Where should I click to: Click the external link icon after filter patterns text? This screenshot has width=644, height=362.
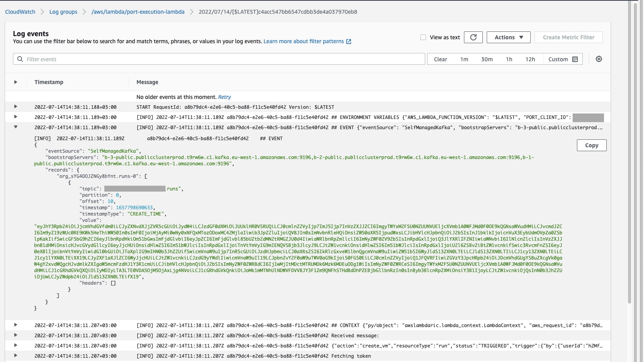[x=349, y=41]
